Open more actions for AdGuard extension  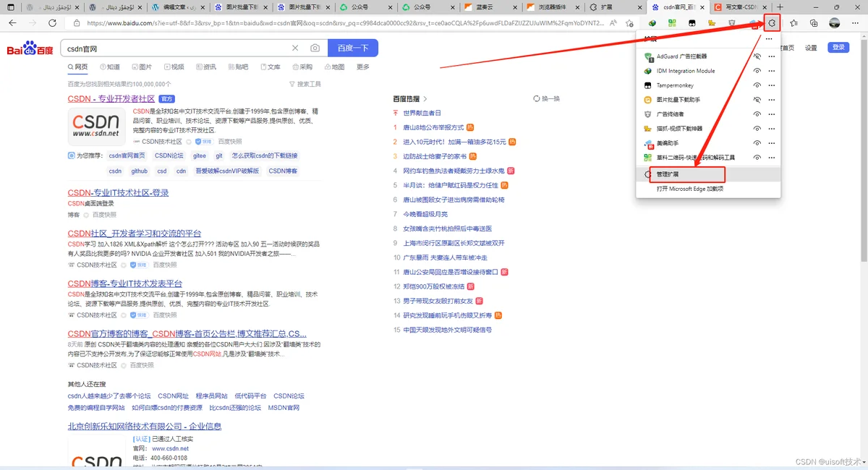pos(771,56)
